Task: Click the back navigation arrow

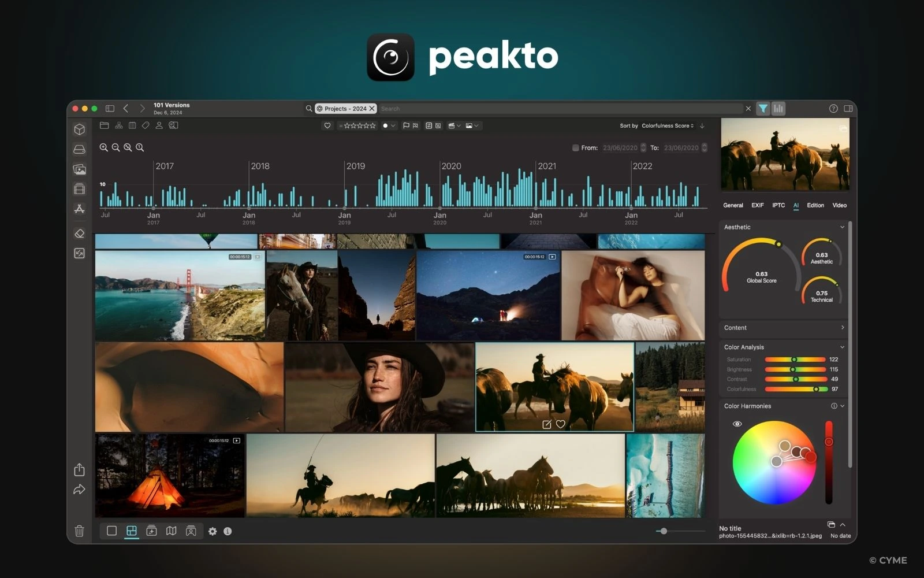Action: pos(126,108)
